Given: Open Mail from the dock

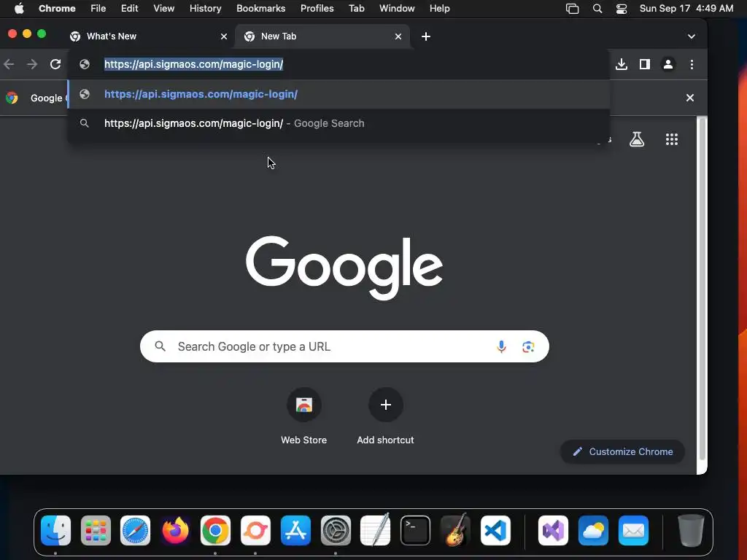Looking at the screenshot, I should [x=634, y=531].
